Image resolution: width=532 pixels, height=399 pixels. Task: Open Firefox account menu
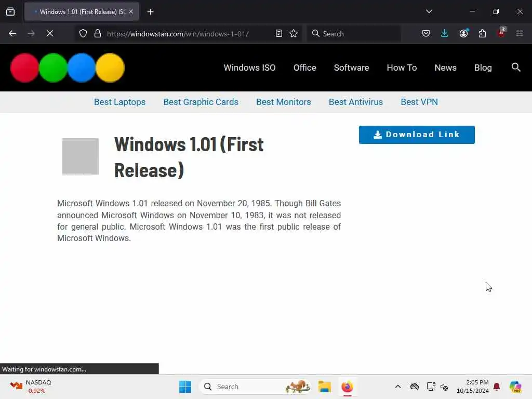(x=463, y=33)
